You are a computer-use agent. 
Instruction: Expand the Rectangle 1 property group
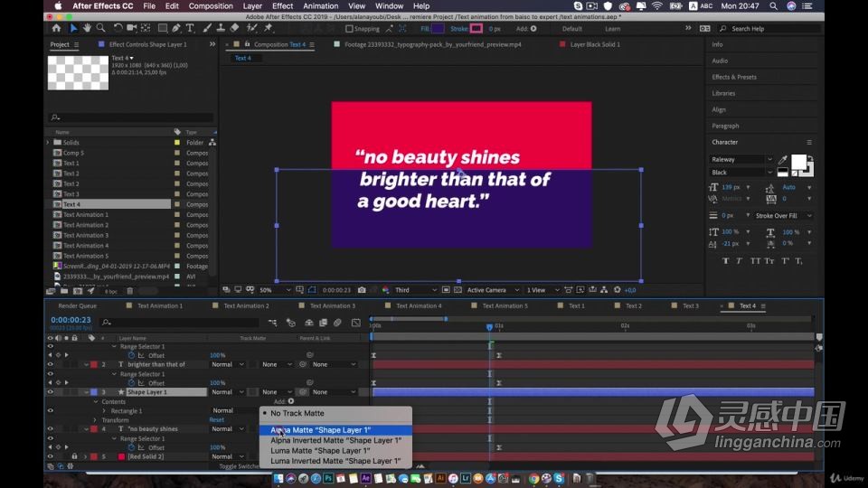pyautogui.click(x=104, y=411)
